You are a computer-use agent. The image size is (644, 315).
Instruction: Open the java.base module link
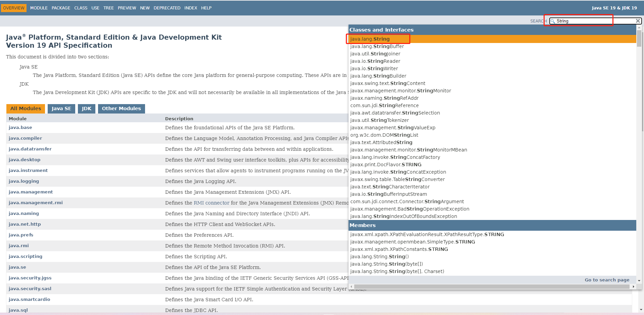[x=20, y=128]
